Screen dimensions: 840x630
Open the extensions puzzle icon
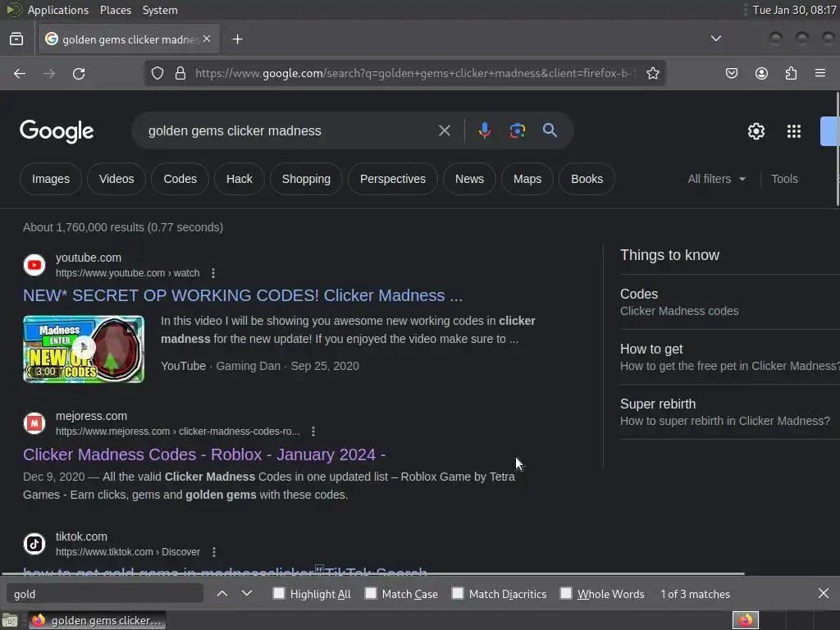[791, 73]
